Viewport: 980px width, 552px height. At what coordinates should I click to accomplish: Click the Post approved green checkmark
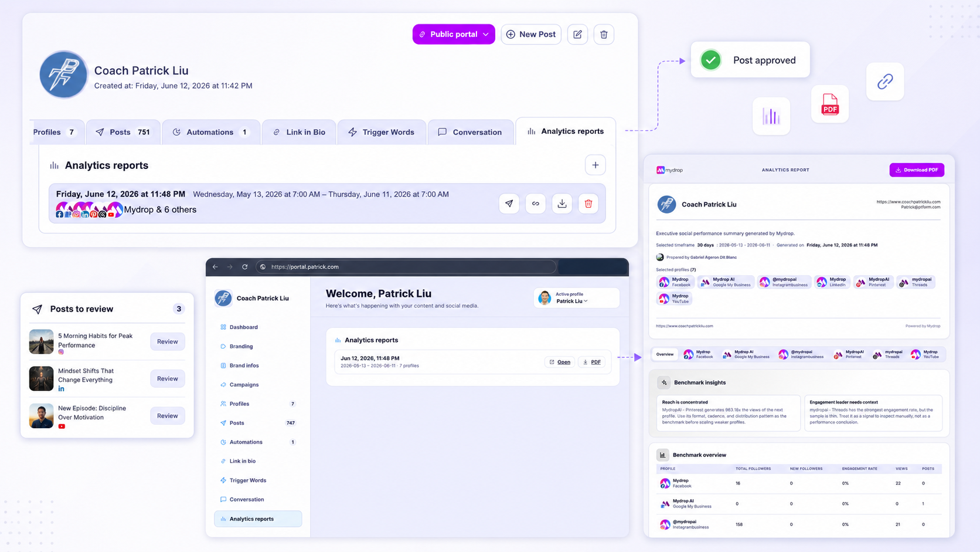pyautogui.click(x=710, y=60)
